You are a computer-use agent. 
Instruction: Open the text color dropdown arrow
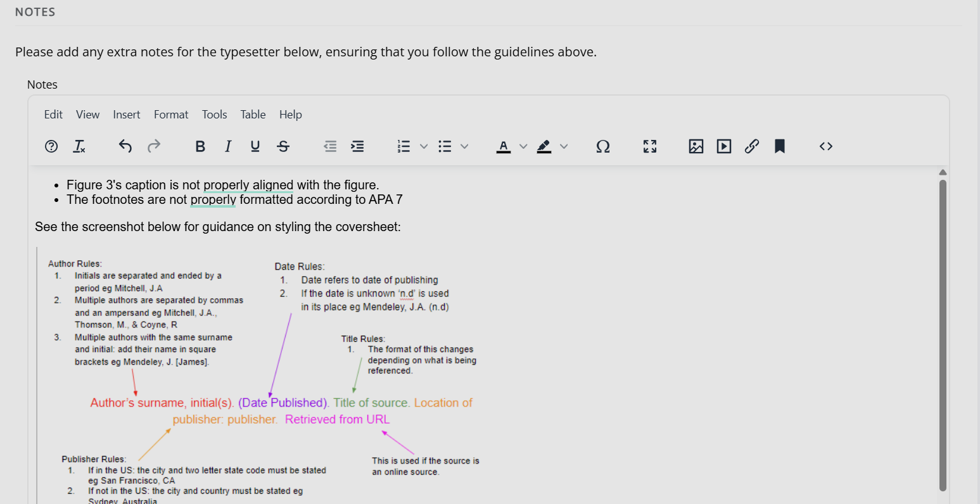pyautogui.click(x=523, y=146)
